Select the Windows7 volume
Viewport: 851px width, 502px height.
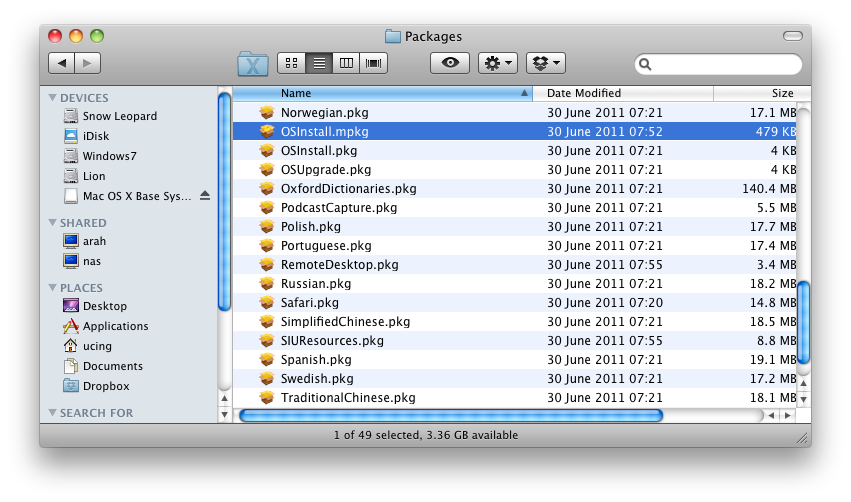point(100,156)
